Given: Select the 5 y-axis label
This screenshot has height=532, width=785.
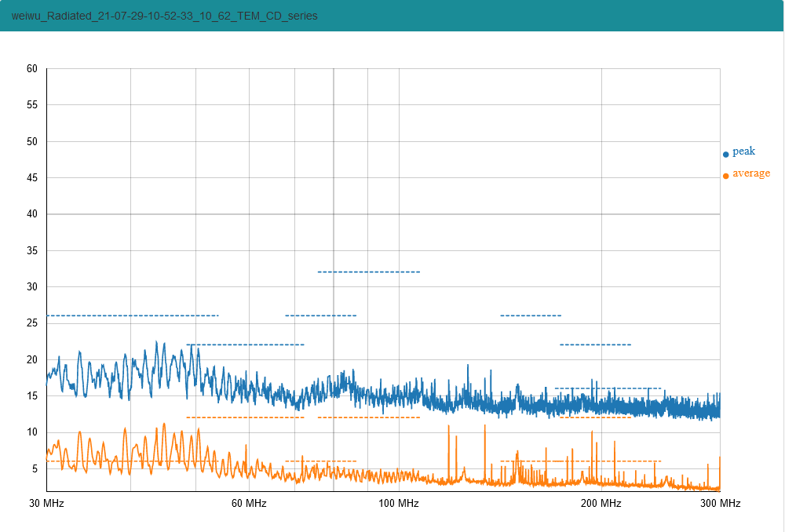Looking at the screenshot, I should pyautogui.click(x=35, y=469).
